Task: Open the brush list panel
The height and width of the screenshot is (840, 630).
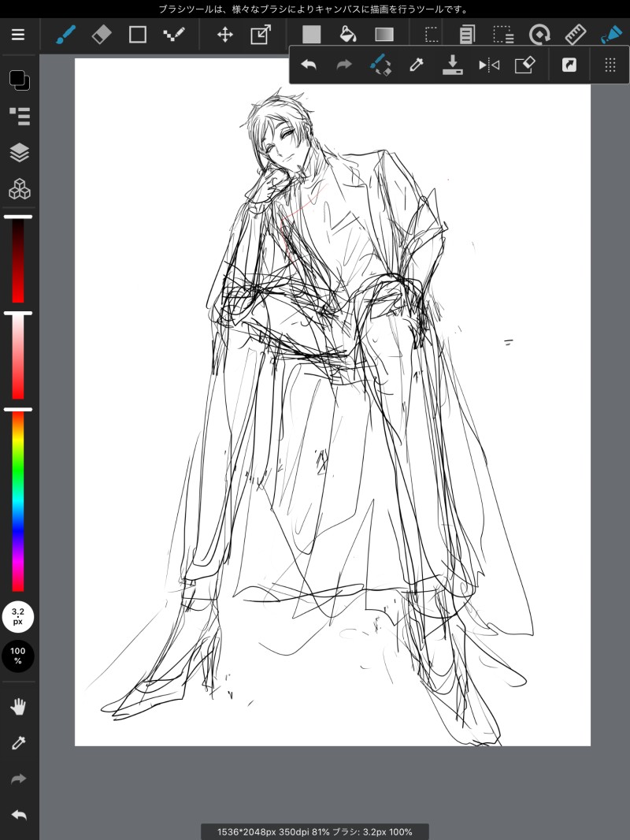Action: tap(20, 116)
